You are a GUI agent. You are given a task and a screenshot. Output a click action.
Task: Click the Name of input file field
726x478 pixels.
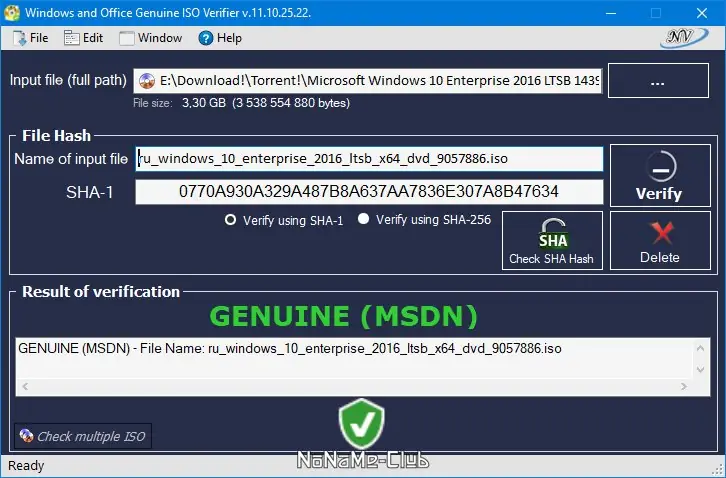click(x=369, y=159)
